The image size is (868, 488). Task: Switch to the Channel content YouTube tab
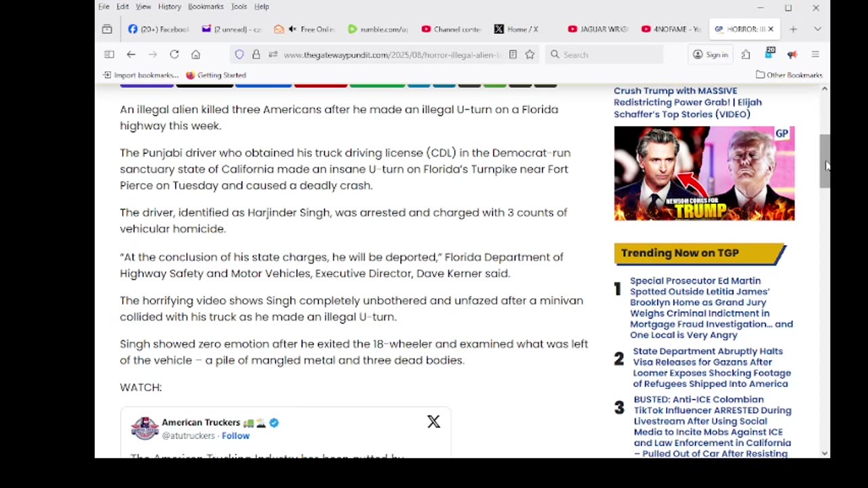point(451,29)
